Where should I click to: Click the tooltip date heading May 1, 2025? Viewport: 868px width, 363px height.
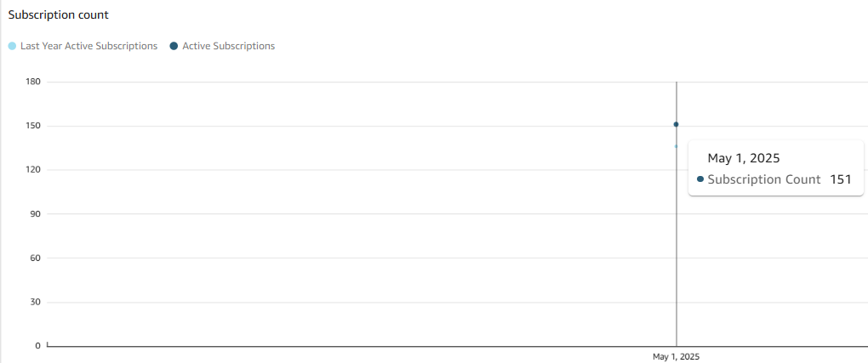pyautogui.click(x=744, y=158)
